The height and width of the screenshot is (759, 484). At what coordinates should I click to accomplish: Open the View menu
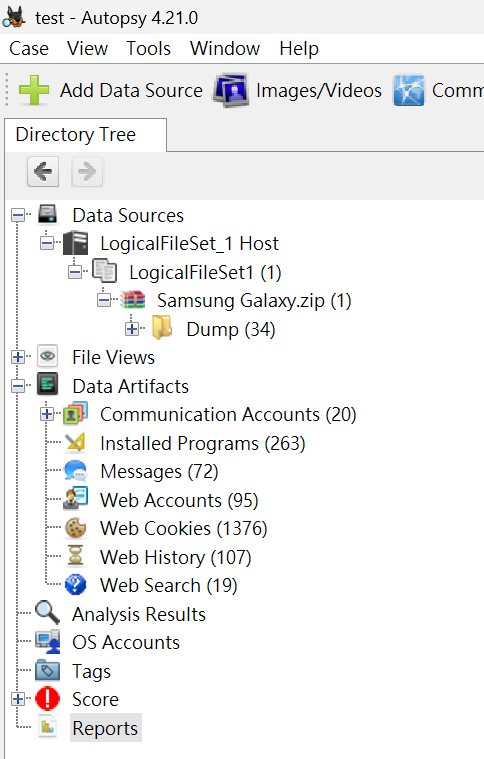click(88, 48)
